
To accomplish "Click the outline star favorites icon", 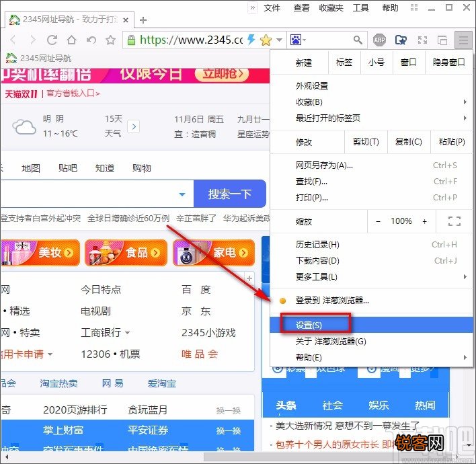I will (x=110, y=40).
